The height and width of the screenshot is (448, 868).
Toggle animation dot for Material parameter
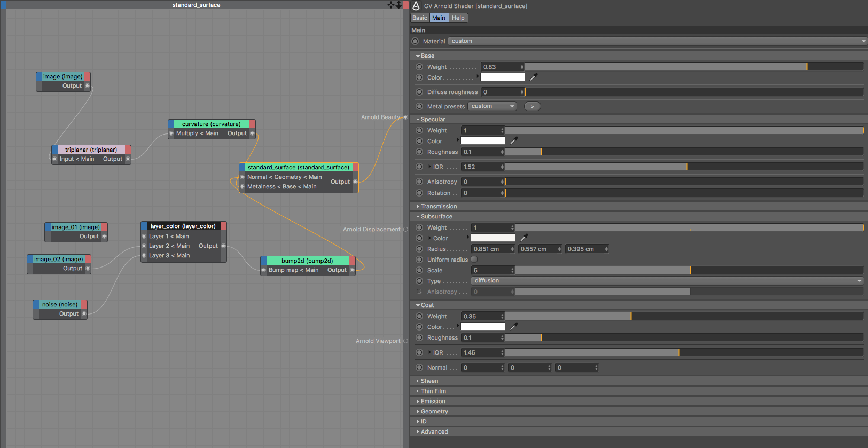(x=415, y=41)
